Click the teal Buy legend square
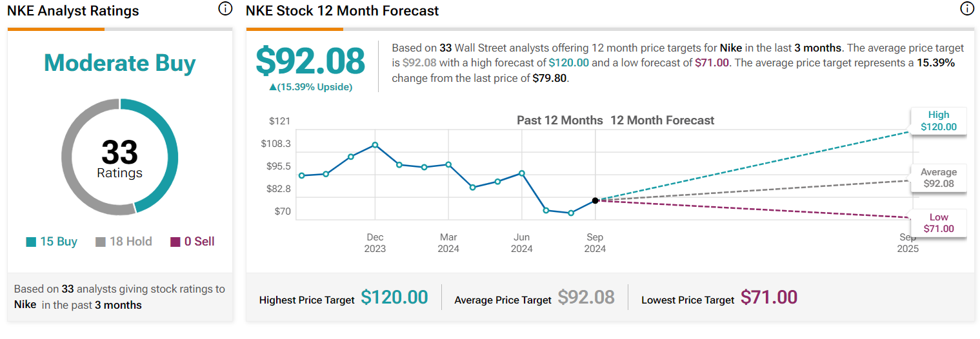Image resolution: width=980 pixels, height=339 pixels. click(31, 242)
